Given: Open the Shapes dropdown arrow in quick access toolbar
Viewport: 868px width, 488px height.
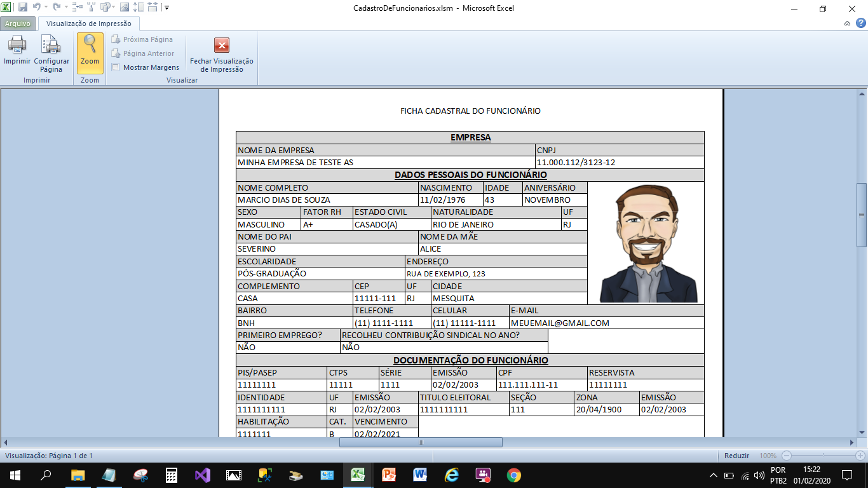Looking at the screenshot, I should click(115, 8).
